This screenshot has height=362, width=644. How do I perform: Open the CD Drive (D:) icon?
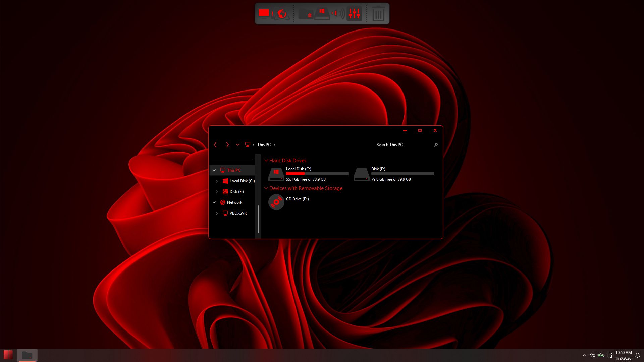coord(276,202)
